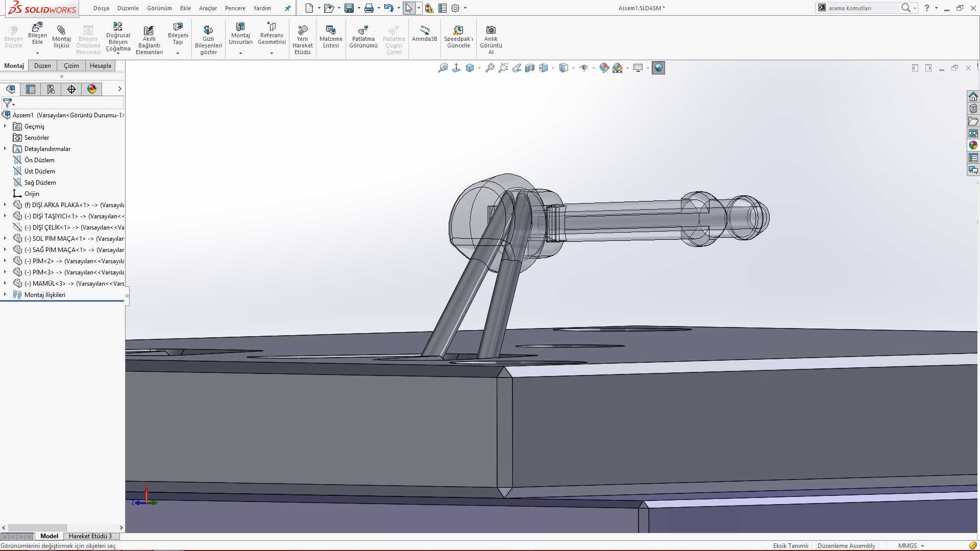
Task: Open the DimXpert crosshair manager tab
Action: point(71,89)
